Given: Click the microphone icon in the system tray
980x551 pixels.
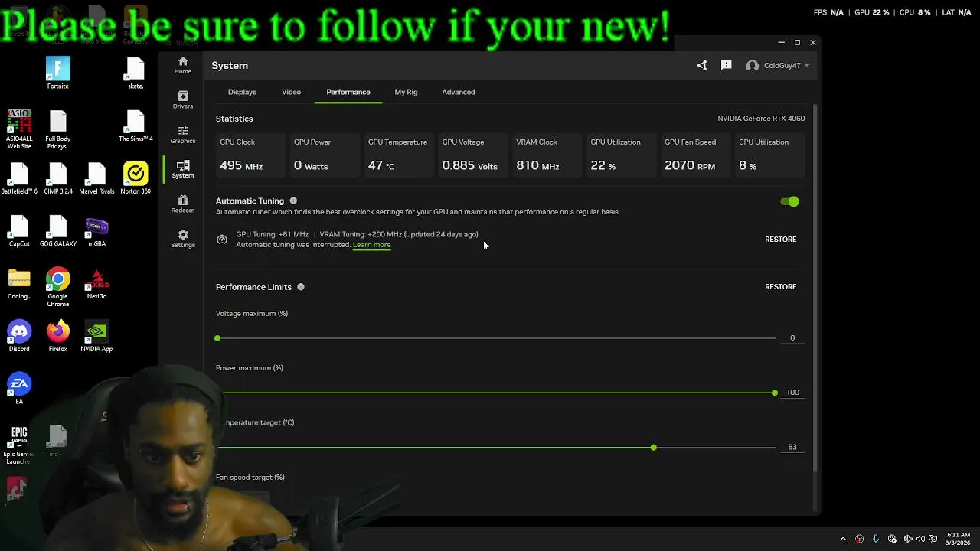Looking at the screenshot, I should point(876,539).
